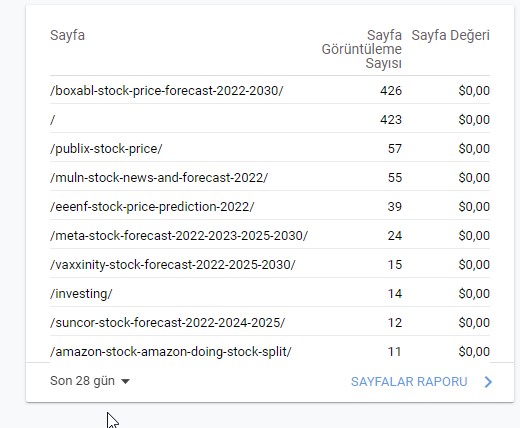This screenshot has height=428, width=520.
Task: Select /vaxxinity-stock-forecast-2022-2025-2030/ row
Action: (x=270, y=264)
